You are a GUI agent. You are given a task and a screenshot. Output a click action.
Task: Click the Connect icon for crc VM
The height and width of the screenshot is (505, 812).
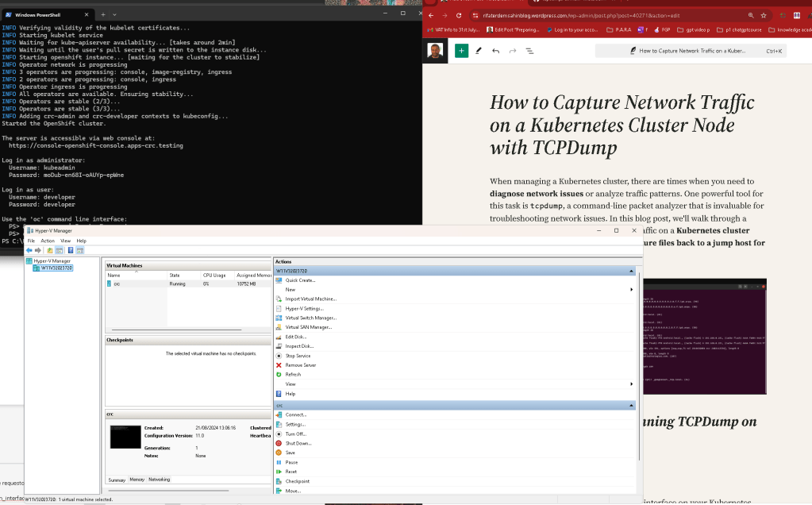pyautogui.click(x=279, y=414)
